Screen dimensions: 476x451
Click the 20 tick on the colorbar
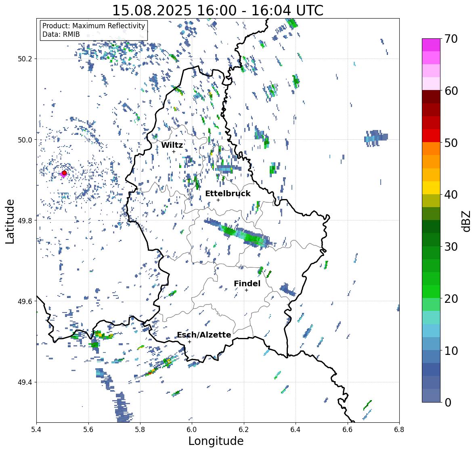coord(451,299)
